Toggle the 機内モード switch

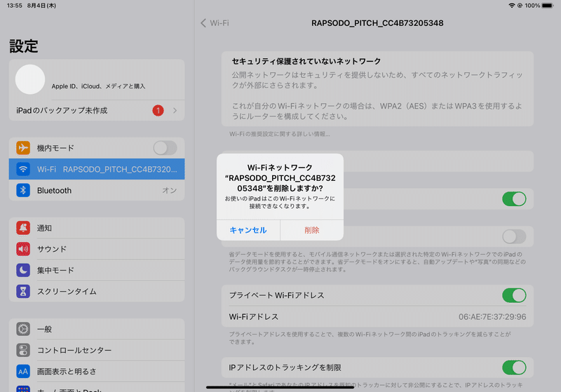point(165,148)
